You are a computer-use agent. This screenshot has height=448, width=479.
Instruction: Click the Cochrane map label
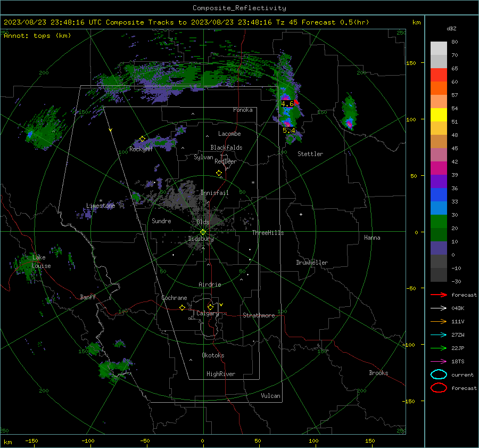[x=174, y=298]
